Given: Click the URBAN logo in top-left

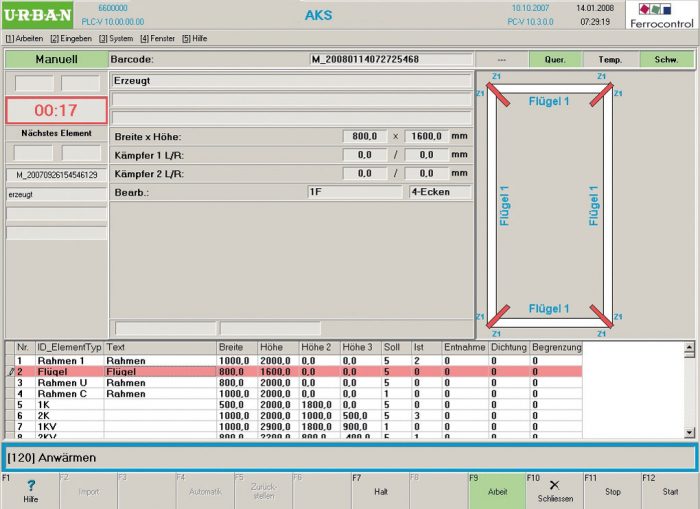Looking at the screenshot, I should click(x=37, y=16).
